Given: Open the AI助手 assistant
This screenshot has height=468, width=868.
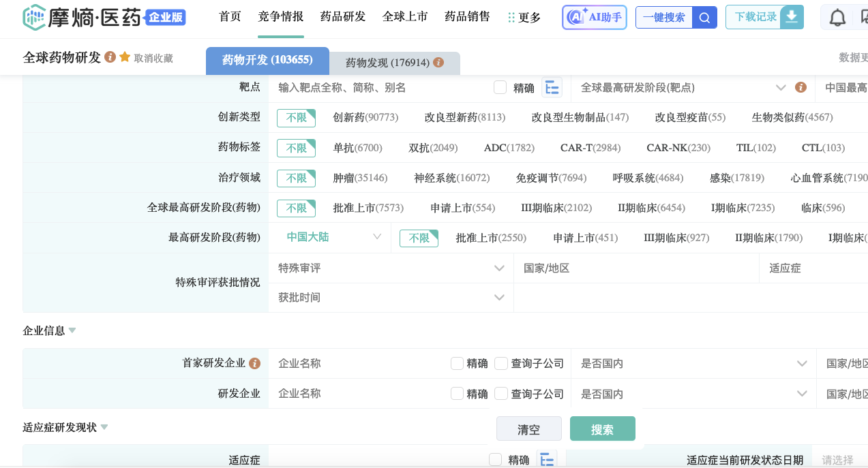Looking at the screenshot, I should 593,17.
